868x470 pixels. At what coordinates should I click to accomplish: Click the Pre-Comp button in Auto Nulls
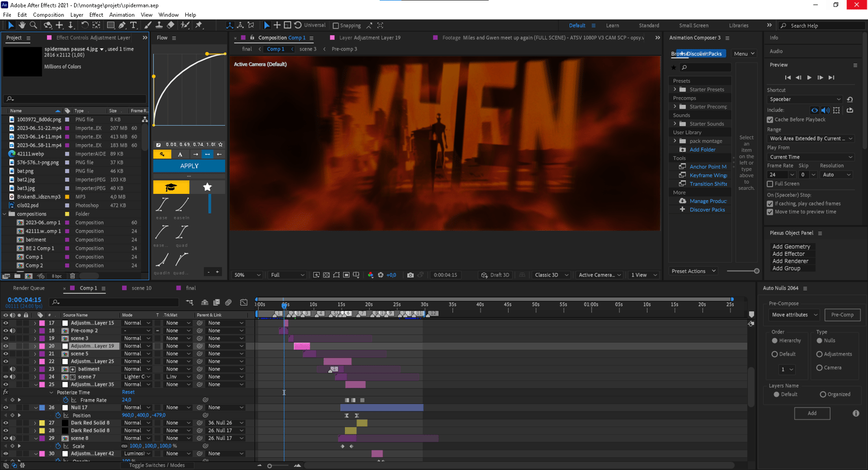pyautogui.click(x=843, y=315)
